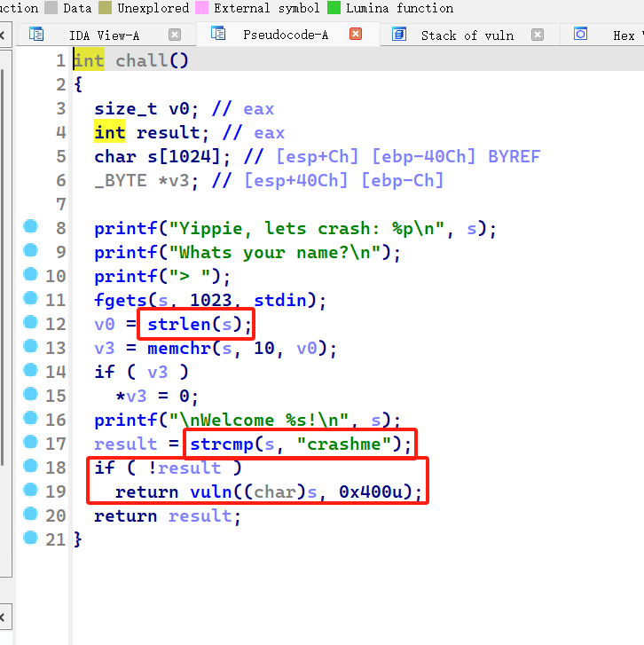Click the Stack of vuln tab icon
Image resolution: width=644 pixels, height=645 pixels.
399,34
